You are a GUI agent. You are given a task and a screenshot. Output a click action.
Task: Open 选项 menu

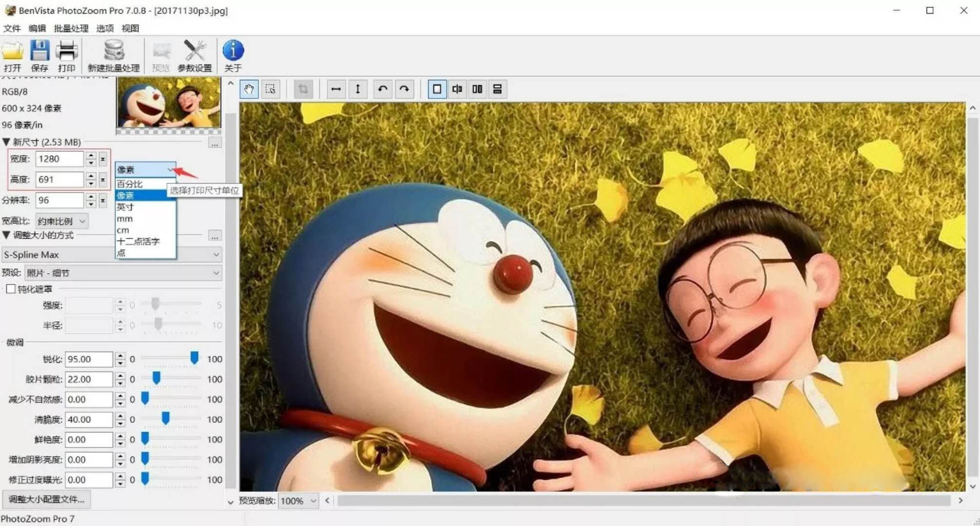[x=105, y=28]
